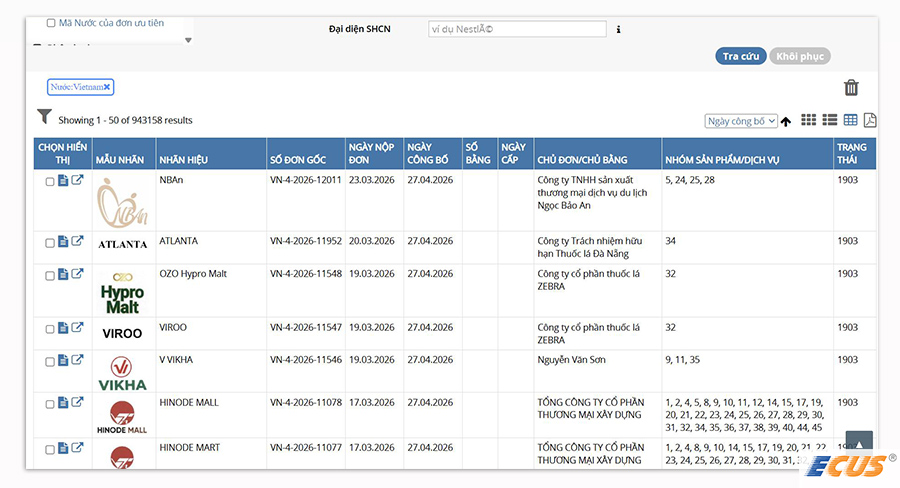Open document icon for OZO Hypro Malt row
Viewport: 900px width, 488px height.
coord(63,274)
